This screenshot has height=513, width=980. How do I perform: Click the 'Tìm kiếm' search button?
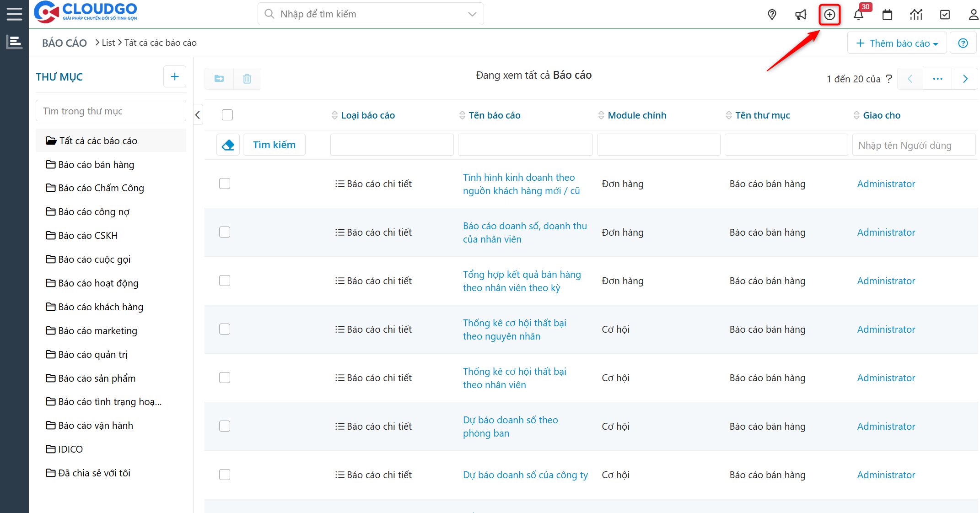274,145
